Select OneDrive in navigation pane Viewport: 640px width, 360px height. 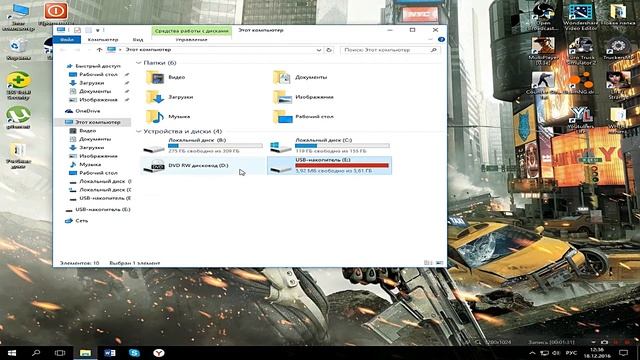tap(87, 111)
